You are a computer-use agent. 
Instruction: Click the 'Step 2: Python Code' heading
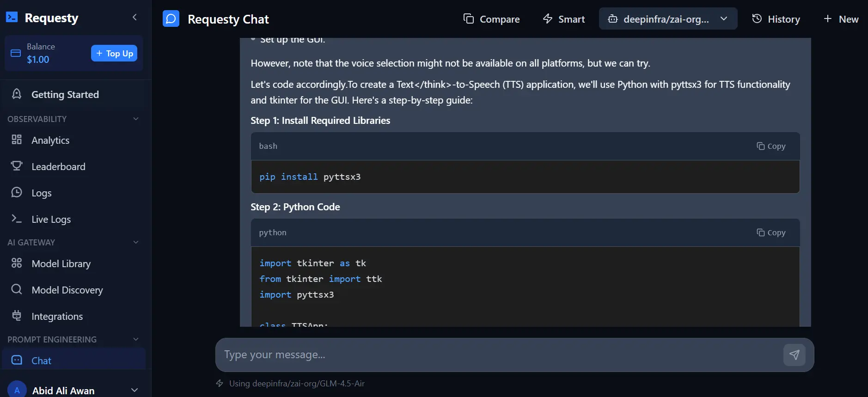295,207
